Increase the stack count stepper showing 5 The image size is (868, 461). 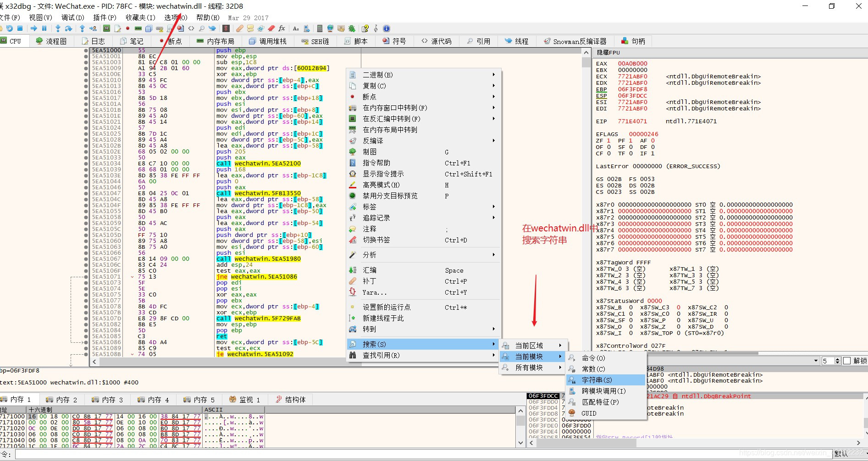coord(838,359)
